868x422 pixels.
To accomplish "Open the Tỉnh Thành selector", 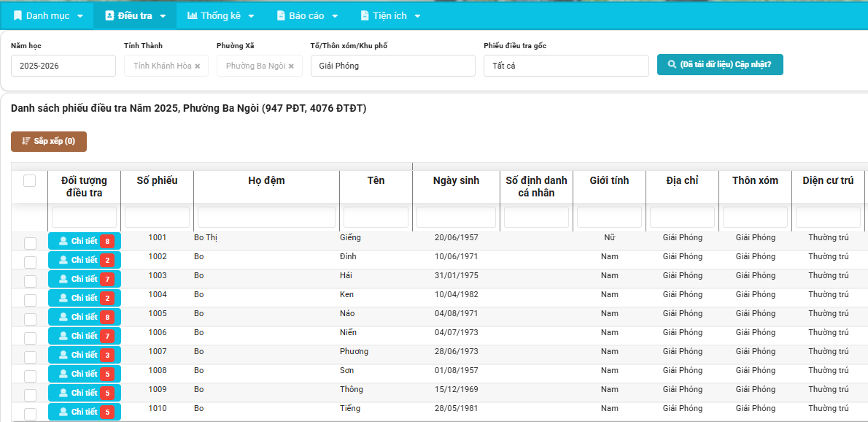I will coord(166,66).
